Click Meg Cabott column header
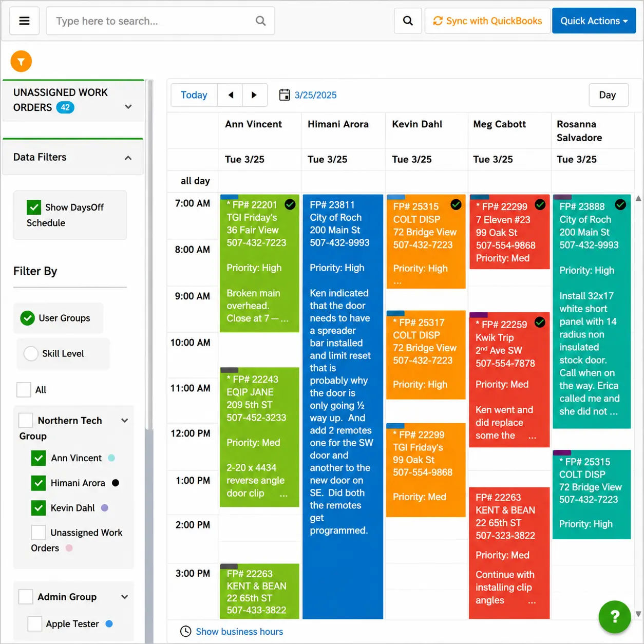The image size is (644, 644). [499, 124]
